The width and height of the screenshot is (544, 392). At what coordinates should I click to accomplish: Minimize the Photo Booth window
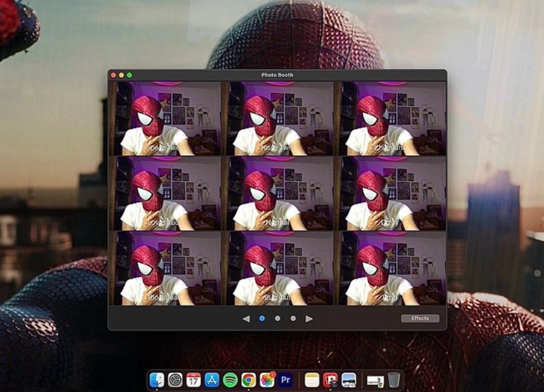coord(121,75)
